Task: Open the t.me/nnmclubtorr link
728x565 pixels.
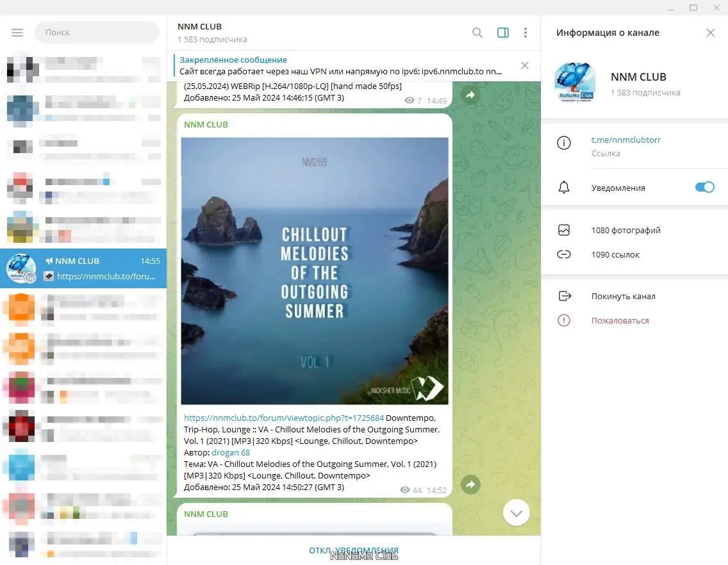Action: pyautogui.click(x=626, y=140)
